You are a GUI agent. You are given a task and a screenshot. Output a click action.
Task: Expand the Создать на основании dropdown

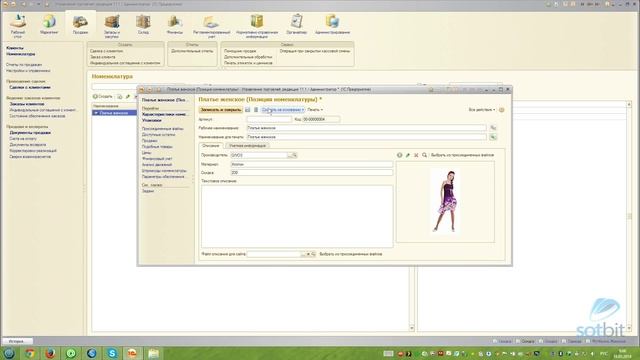(x=282, y=110)
